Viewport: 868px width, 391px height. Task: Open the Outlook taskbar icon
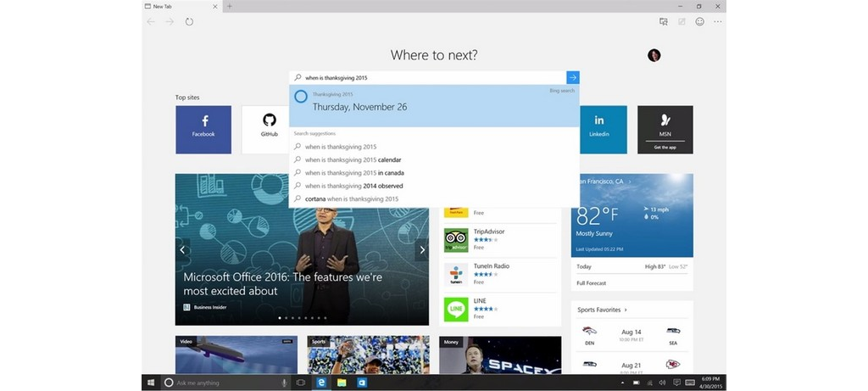pos(362,383)
